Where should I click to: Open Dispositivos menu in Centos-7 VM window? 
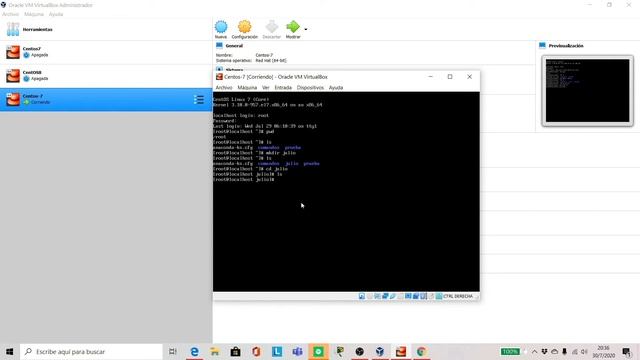310,88
